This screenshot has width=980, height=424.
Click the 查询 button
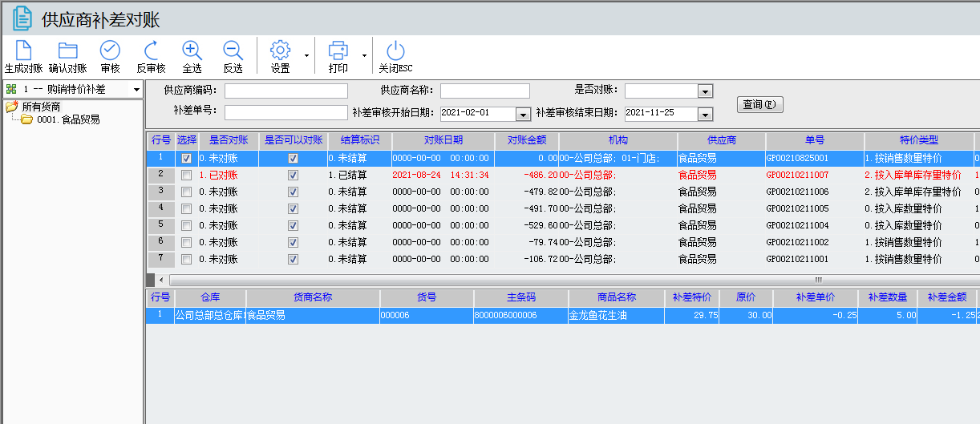click(x=759, y=105)
